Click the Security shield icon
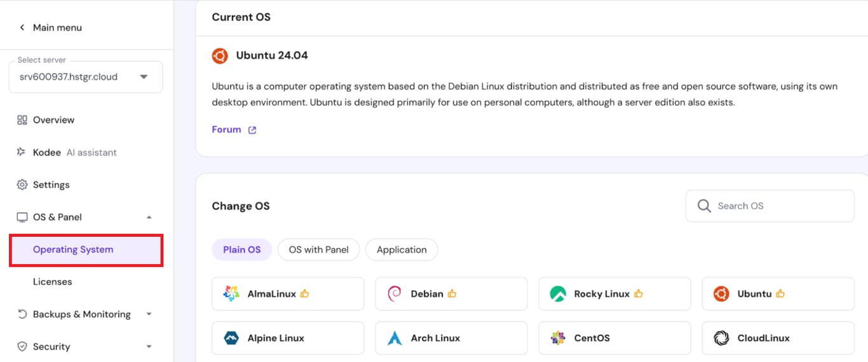Image resolution: width=868 pixels, height=362 pixels. pyautogui.click(x=22, y=347)
